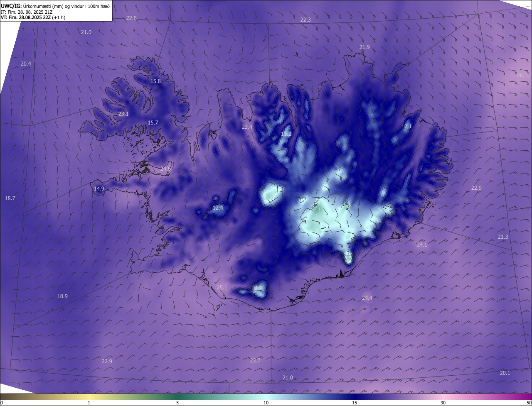The height and width of the screenshot is (406, 532).
Task: Click the 20.1 value label
Action: pos(505,373)
